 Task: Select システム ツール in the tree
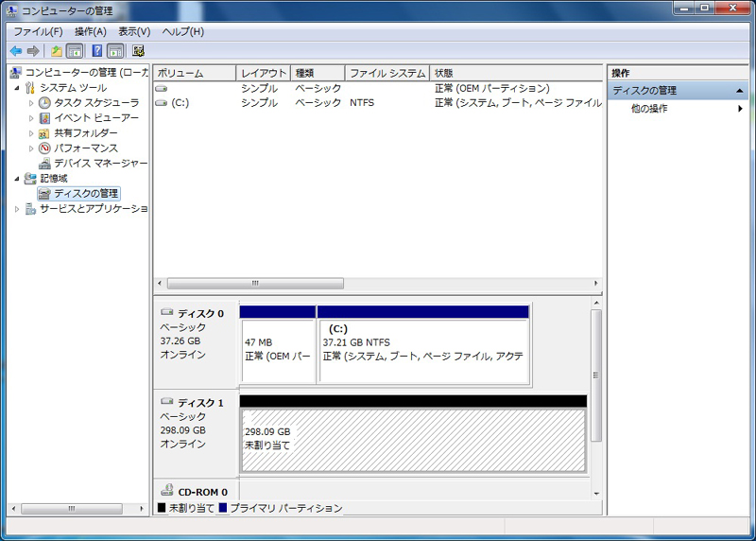pos(65,88)
